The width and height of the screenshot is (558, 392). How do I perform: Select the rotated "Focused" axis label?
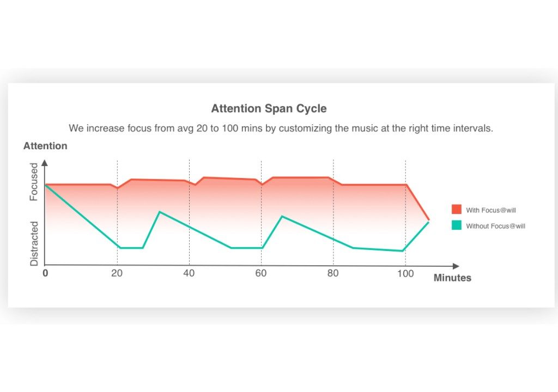34,182
